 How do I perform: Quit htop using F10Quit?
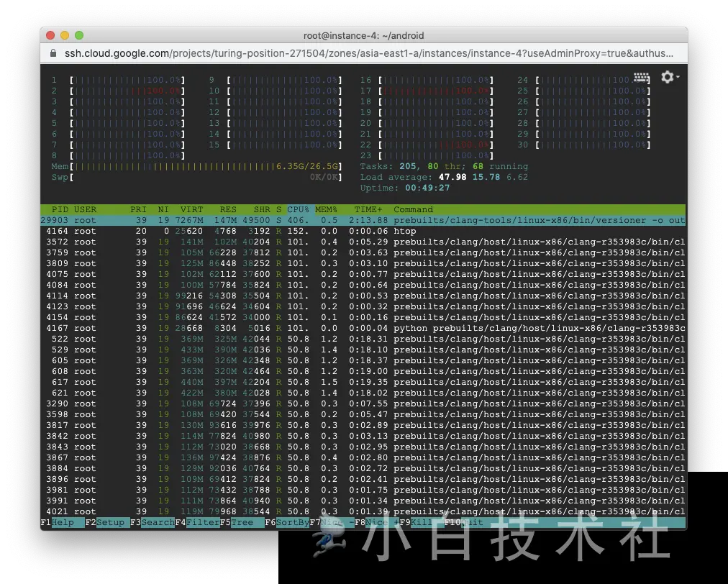(465, 523)
